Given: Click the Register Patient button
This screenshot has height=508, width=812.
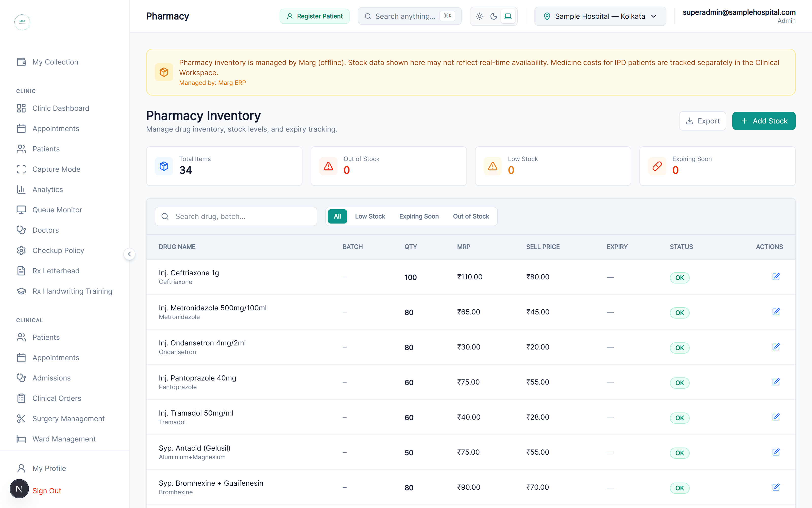Looking at the screenshot, I should (314, 16).
